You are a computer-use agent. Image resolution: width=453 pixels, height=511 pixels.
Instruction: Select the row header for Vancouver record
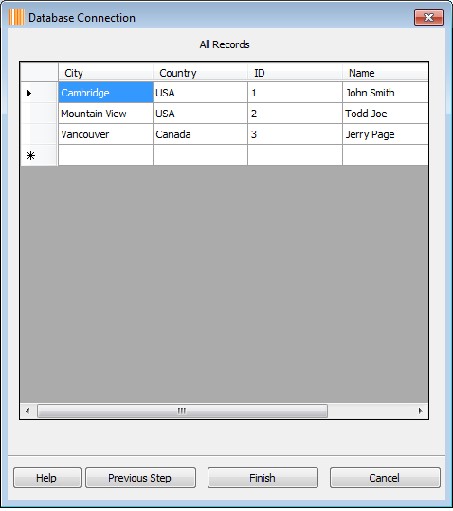click(x=39, y=134)
